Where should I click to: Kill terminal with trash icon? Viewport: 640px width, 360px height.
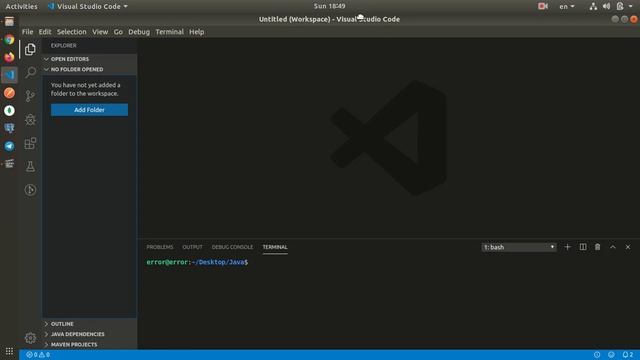coord(598,247)
